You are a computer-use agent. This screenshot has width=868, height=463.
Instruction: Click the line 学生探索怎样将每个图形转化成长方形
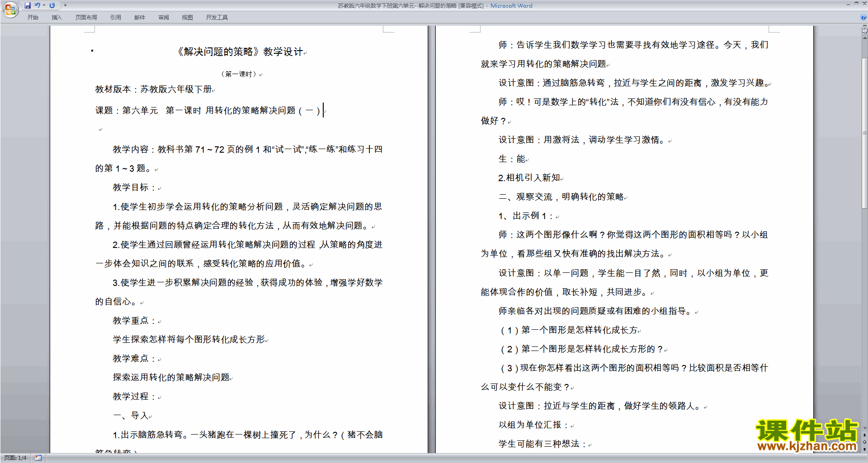(x=190, y=340)
